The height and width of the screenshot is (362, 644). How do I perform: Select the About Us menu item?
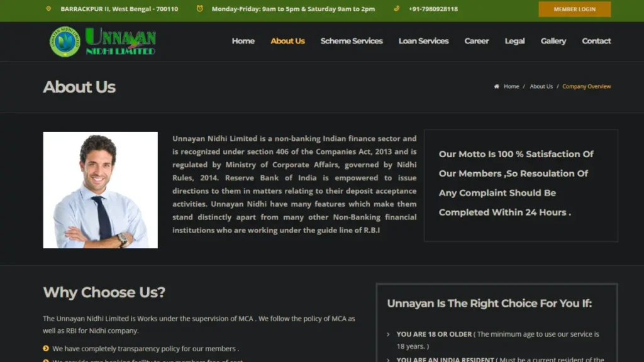point(287,41)
